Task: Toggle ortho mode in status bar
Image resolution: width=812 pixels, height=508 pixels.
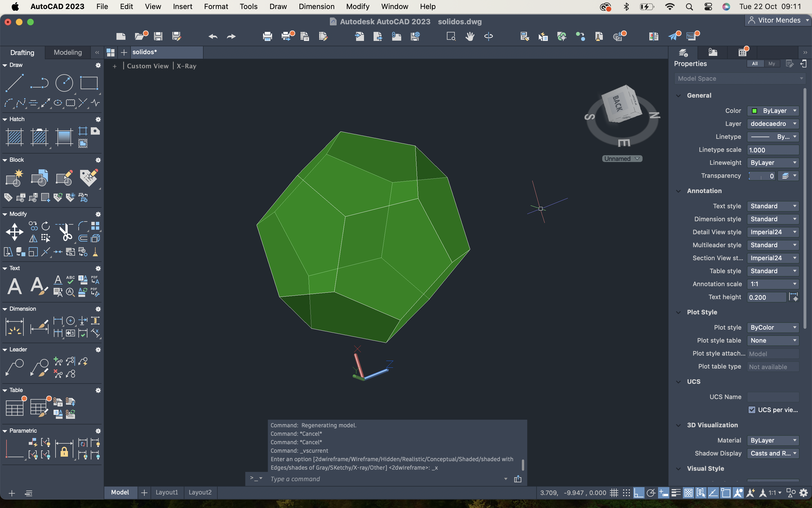Action: click(639, 493)
